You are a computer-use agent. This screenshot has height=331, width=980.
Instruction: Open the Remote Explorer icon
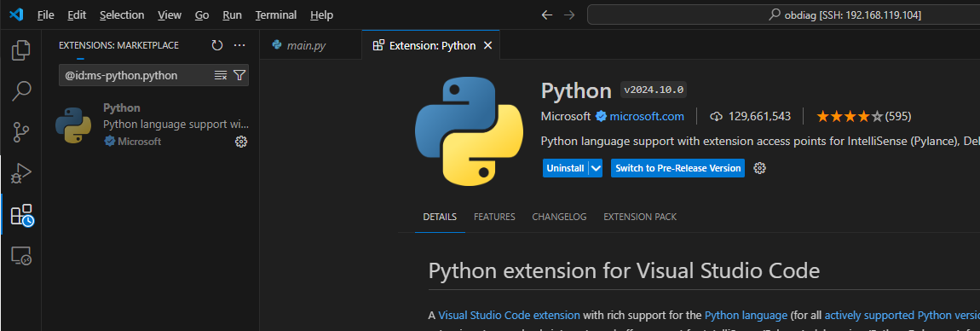(21, 255)
